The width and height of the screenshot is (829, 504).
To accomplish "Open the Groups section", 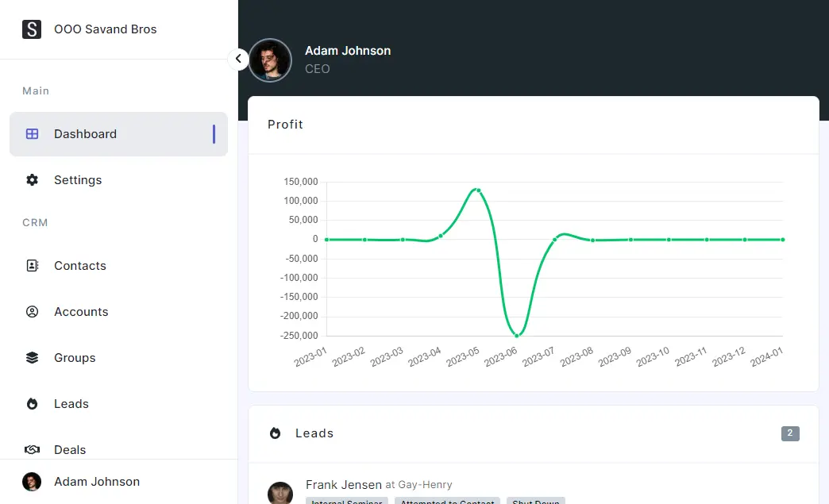I will click(x=118, y=358).
